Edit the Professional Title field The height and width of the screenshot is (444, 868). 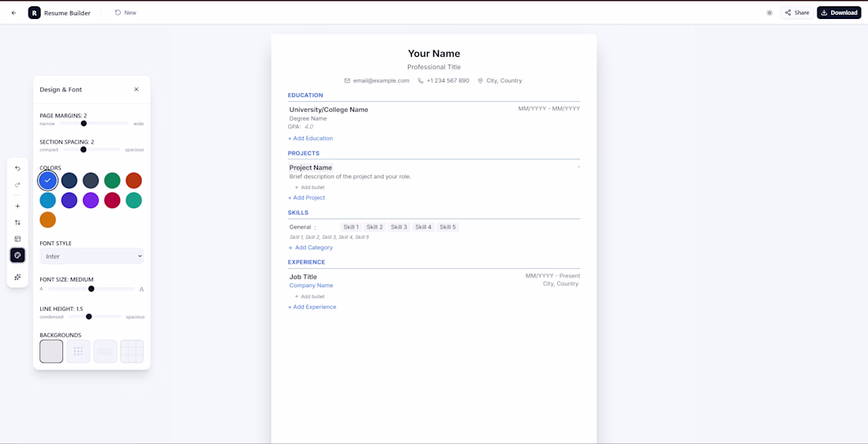[434, 67]
